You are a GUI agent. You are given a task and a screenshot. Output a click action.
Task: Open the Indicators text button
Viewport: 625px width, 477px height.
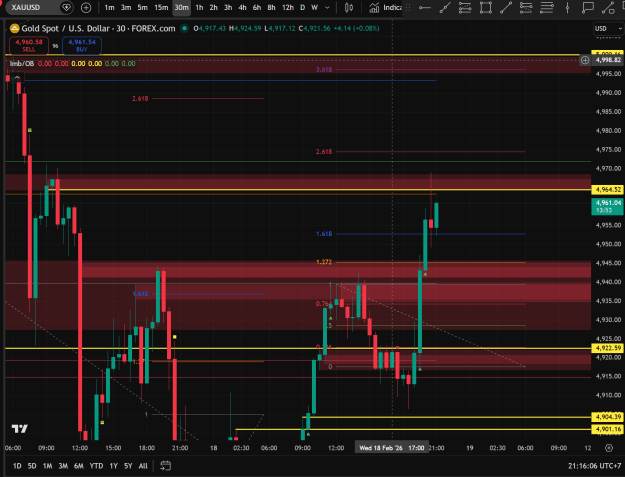(x=392, y=8)
